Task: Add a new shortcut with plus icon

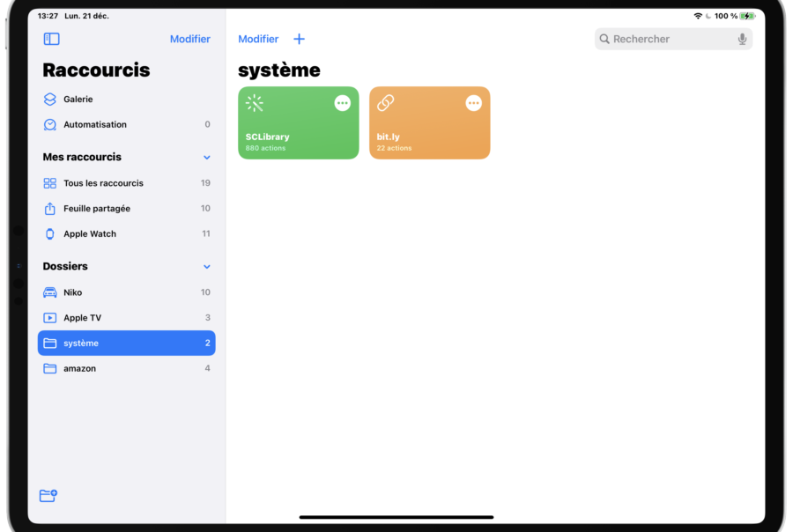Action: [300, 39]
